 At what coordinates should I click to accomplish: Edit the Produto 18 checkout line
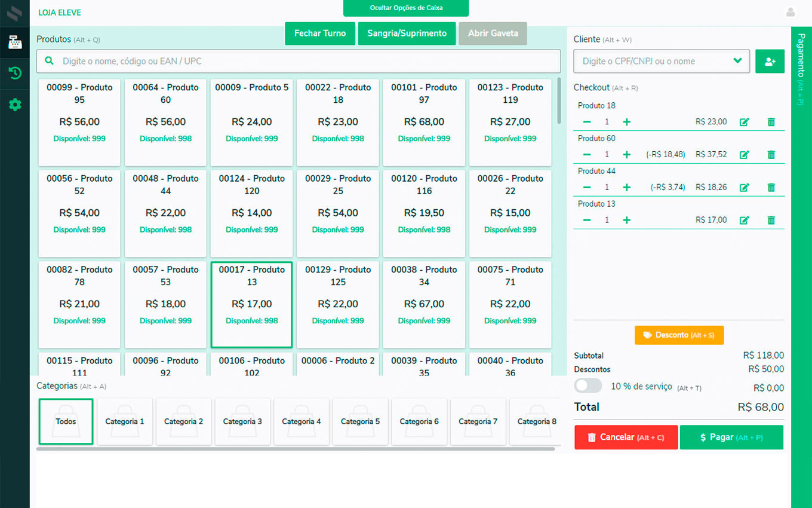pyautogui.click(x=744, y=122)
